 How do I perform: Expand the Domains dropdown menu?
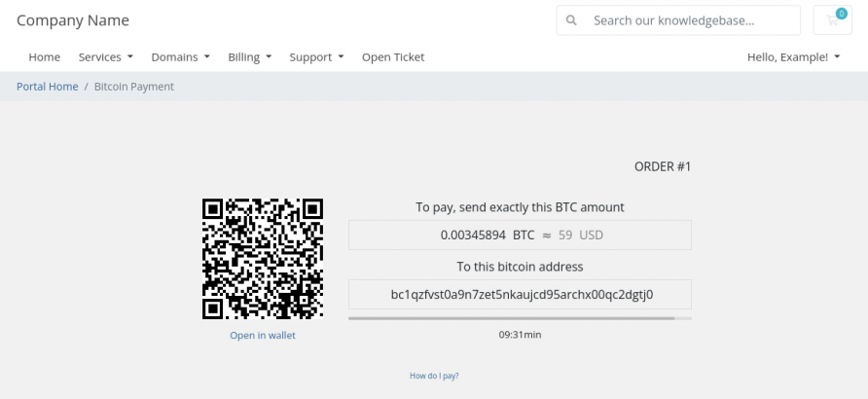coord(180,57)
